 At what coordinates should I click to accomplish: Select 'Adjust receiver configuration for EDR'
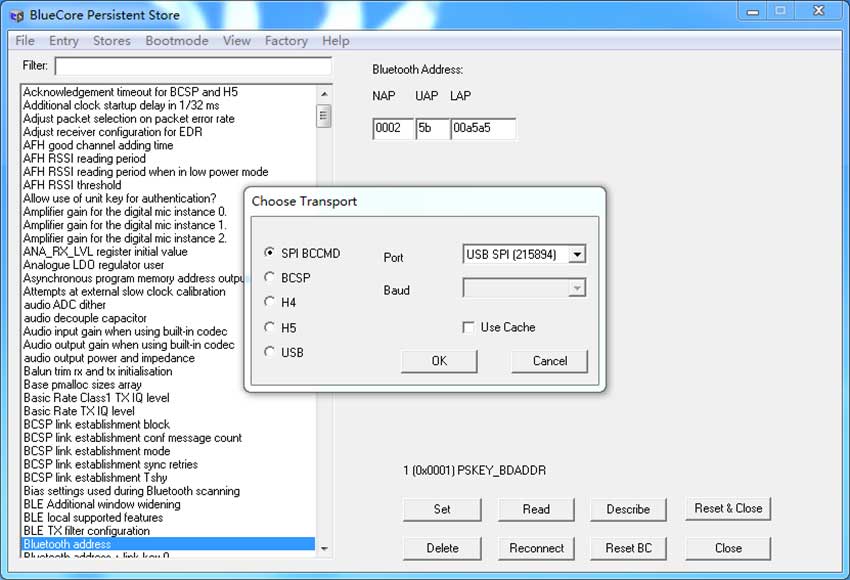point(113,132)
